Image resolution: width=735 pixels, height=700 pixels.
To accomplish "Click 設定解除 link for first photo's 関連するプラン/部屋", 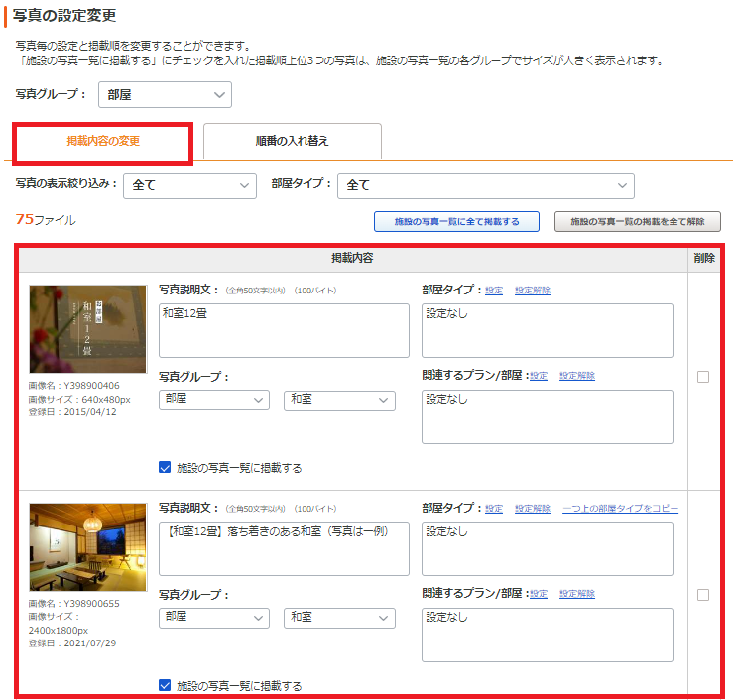I will [576, 376].
